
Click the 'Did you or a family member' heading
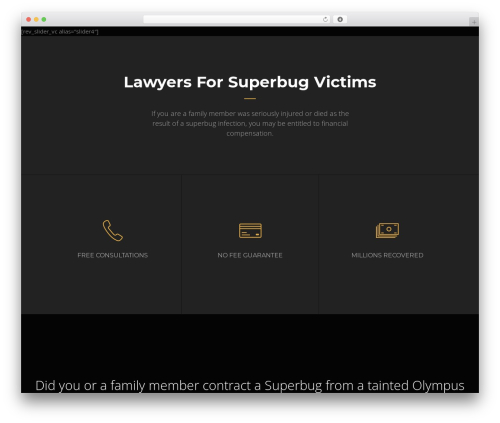[250, 385]
